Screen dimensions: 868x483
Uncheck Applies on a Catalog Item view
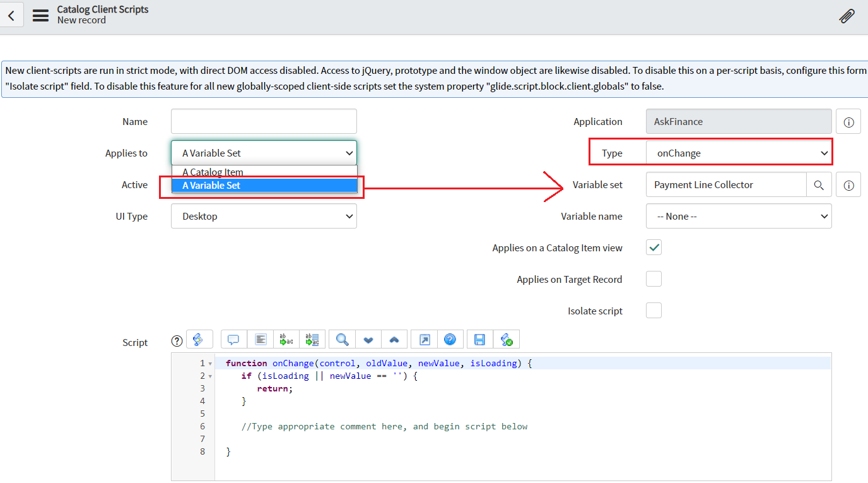[x=654, y=247]
